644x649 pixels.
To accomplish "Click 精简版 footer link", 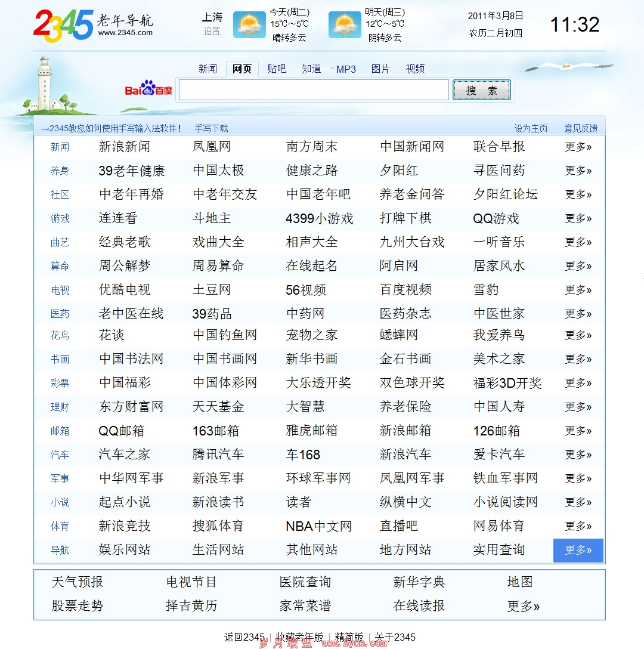I will point(349,637).
